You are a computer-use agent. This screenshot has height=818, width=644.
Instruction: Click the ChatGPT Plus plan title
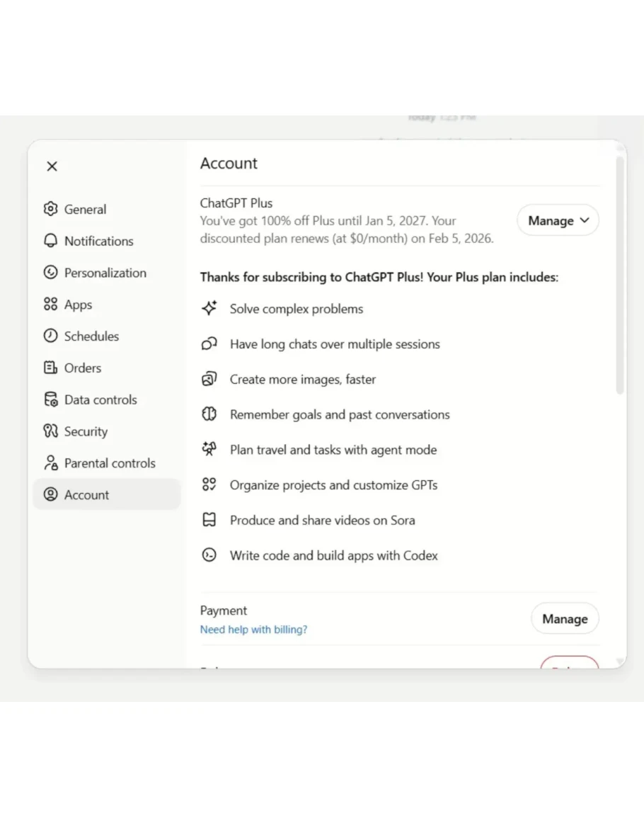[x=236, y=203]
